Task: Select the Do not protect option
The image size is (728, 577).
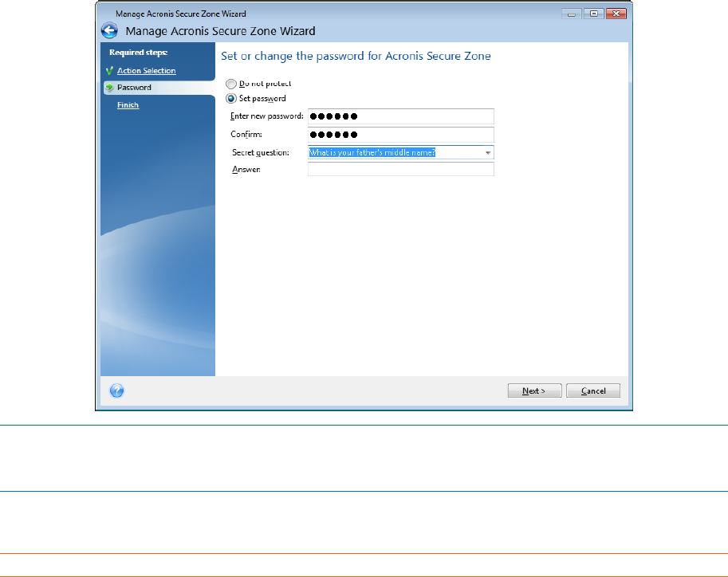Action: pos(230,84)
